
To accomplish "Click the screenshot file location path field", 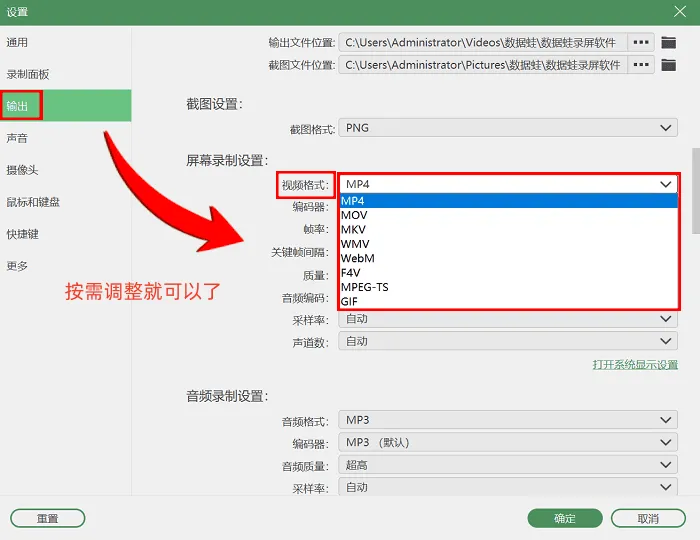I will [483, 65].
